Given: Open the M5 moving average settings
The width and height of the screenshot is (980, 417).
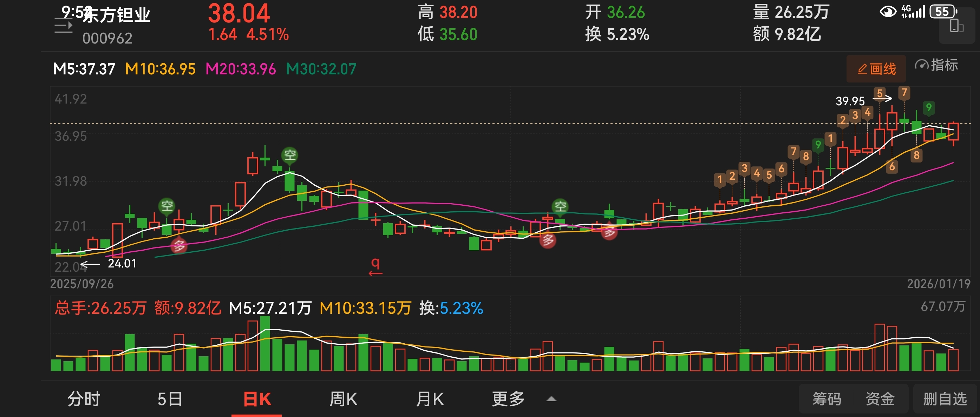Looking at the screenshot, I should (84, 69).
